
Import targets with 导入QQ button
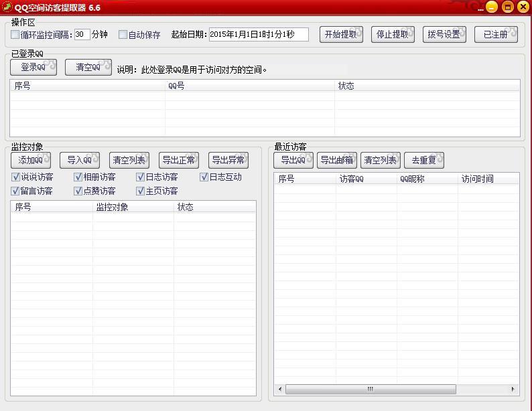pos(80,160)
